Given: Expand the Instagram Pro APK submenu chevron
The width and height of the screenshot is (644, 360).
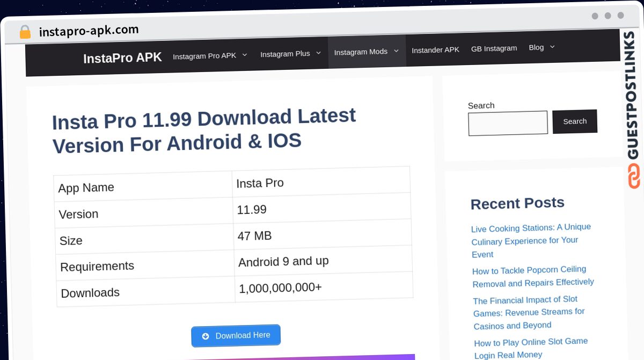Looking at the screenshot, I should click(x=245, y=55).
